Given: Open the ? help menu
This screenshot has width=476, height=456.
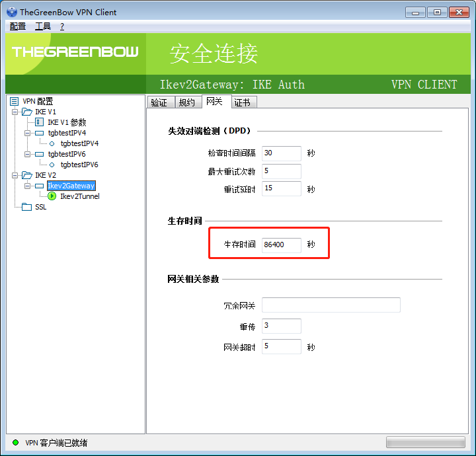Looking at the screenshot, I should click(x=62, y=26).
